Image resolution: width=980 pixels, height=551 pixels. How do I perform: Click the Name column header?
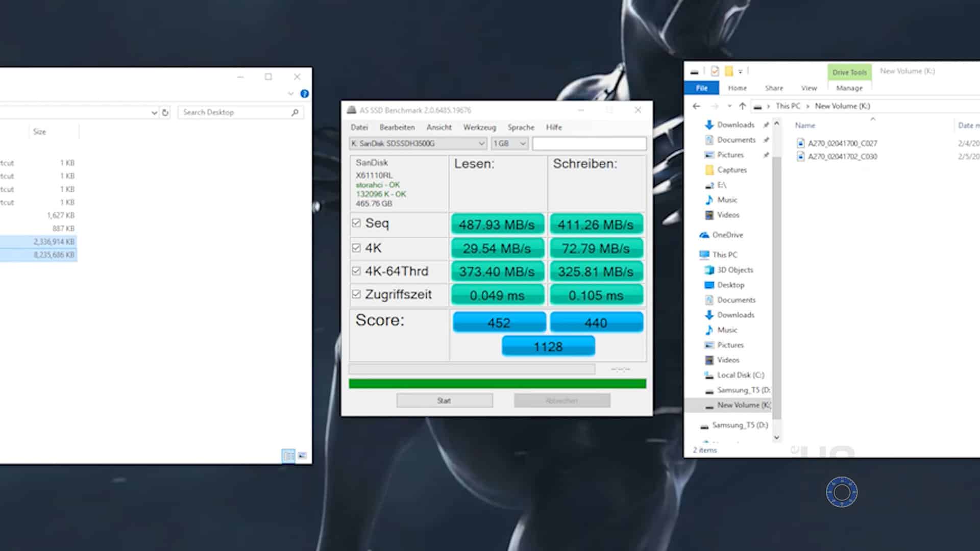[x=805, y=126]
